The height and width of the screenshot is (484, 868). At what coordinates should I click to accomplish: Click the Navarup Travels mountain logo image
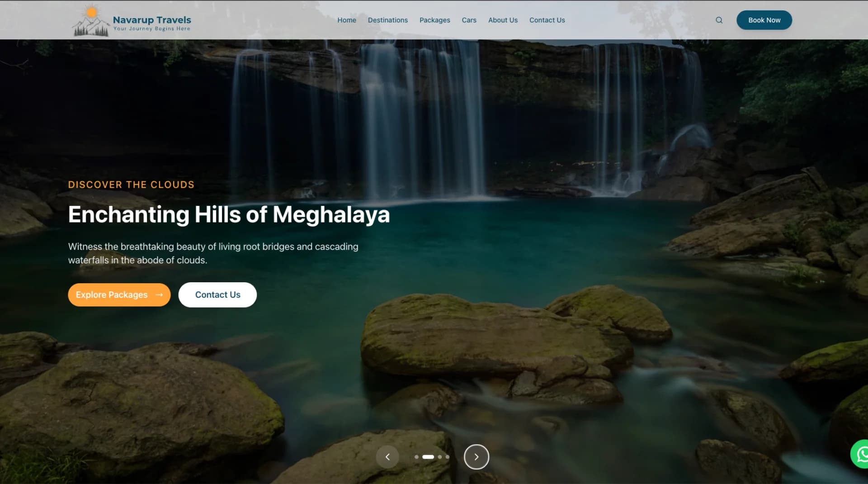click(91, 21)
